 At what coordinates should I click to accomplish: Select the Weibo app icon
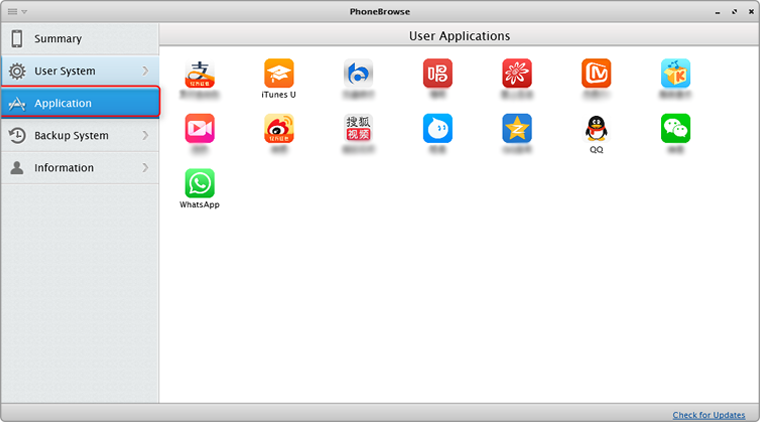point(279,128)
